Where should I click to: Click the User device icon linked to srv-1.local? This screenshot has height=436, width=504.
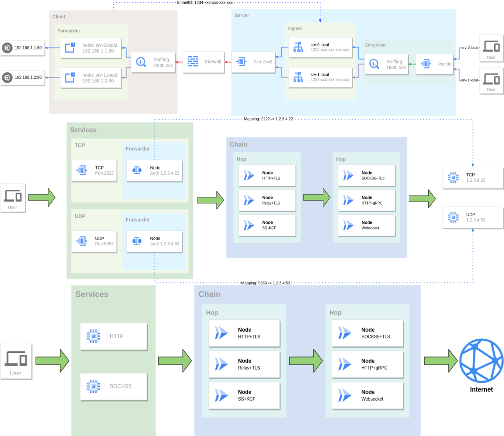click(491, 79)
